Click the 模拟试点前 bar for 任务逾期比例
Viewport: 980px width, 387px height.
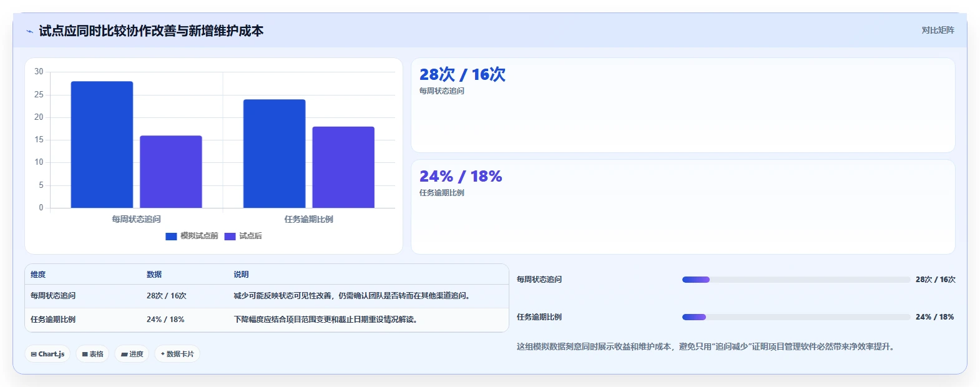275,154
